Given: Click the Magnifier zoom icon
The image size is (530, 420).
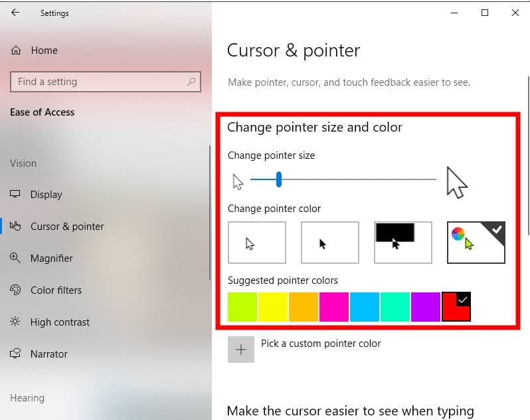Looking at the screenshot, I should [x=15, y=258].
